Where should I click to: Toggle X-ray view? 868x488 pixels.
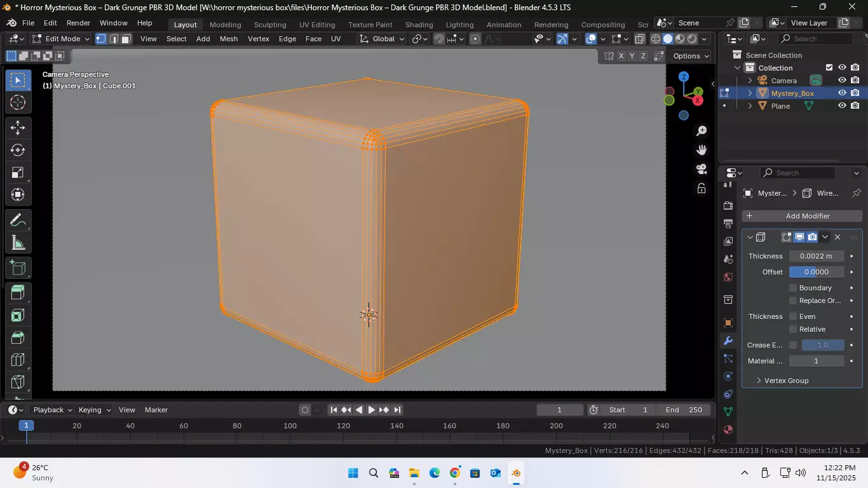640,39
